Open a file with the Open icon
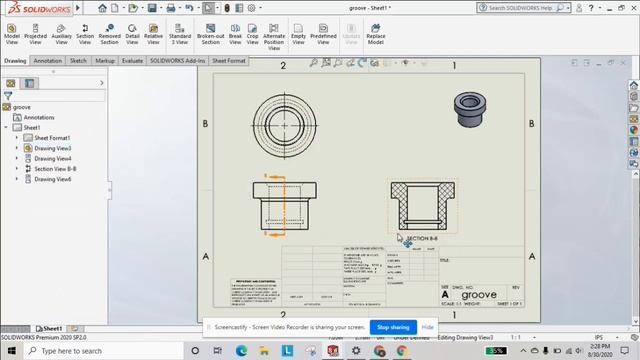Viewport: 640px width, 360px height. 132,8
